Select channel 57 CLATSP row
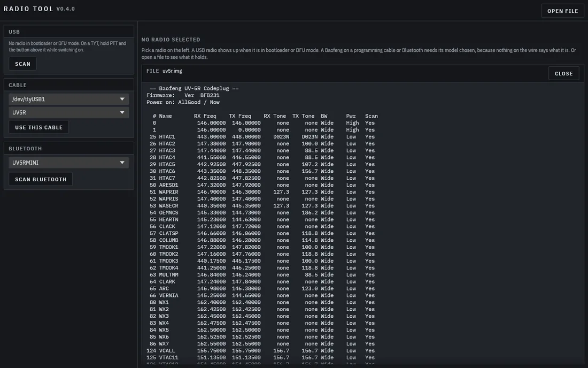 pos(262,233)
